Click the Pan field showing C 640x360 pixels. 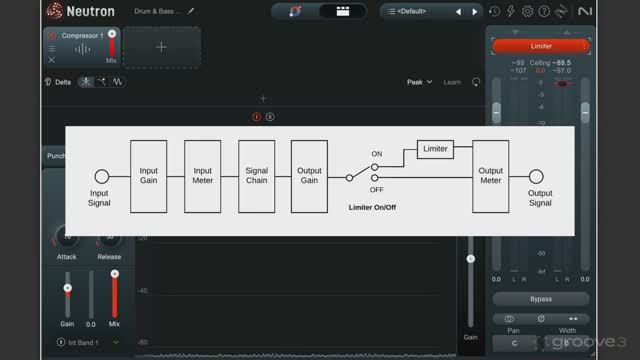tap(514, 343)
